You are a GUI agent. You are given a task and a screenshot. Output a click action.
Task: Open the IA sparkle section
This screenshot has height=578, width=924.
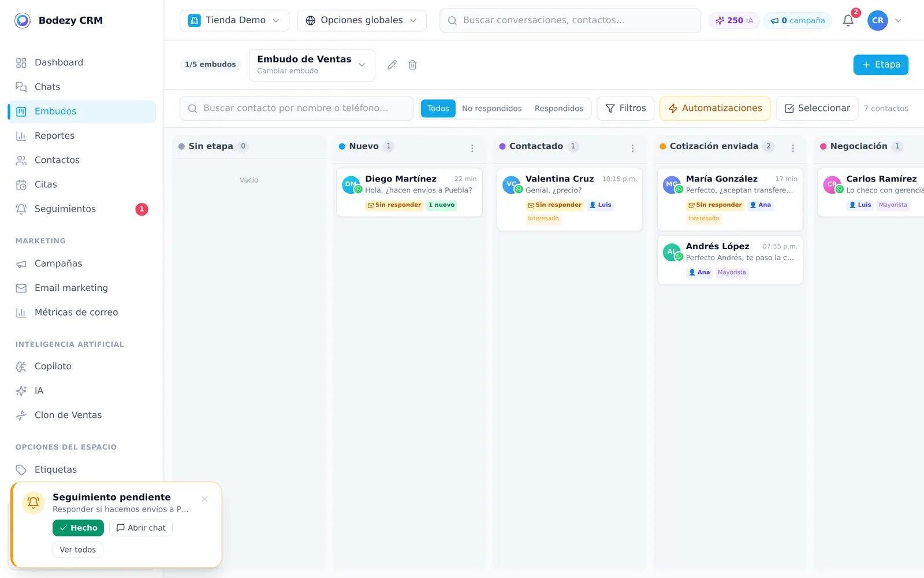click(x=82, y=391)
